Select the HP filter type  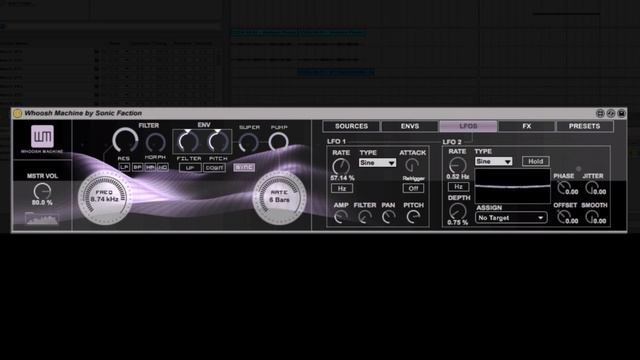pyautogui.click(x=150, y=167)
